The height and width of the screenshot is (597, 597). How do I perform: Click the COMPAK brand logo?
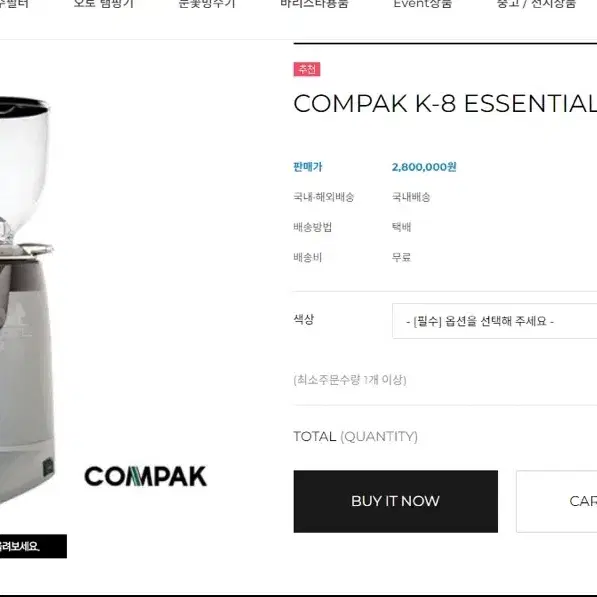pyautogui.click(x=145, y=476)
